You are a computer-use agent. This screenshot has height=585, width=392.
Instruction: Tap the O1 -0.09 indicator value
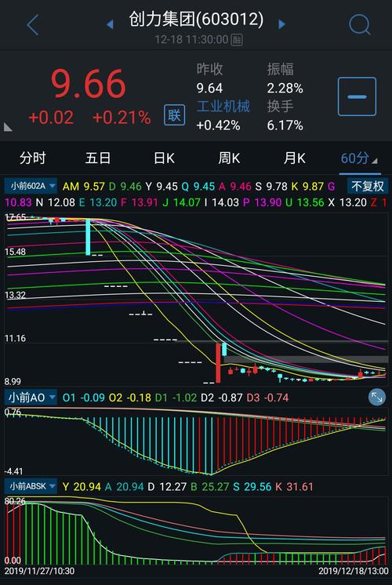[x=84, y=398]
